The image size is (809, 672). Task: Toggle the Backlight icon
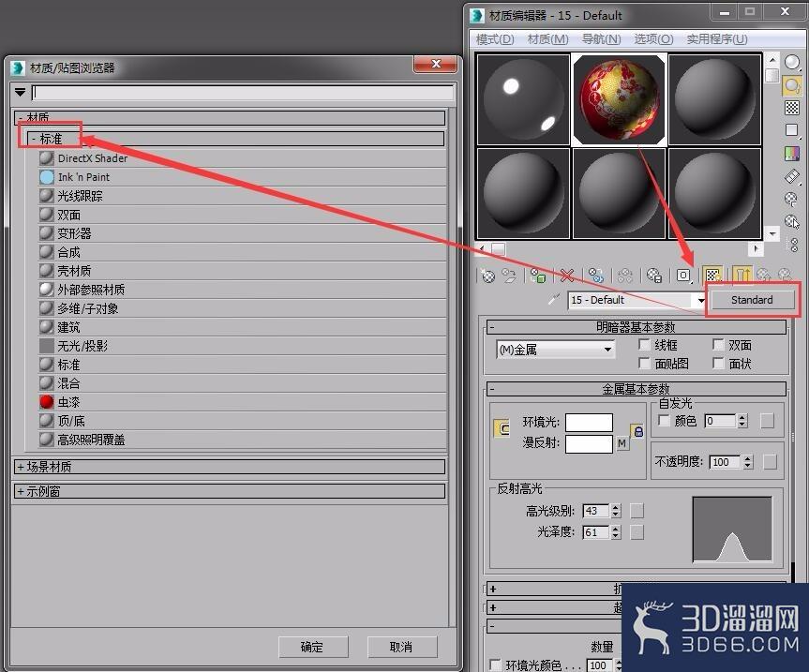(x=792, y=85)
